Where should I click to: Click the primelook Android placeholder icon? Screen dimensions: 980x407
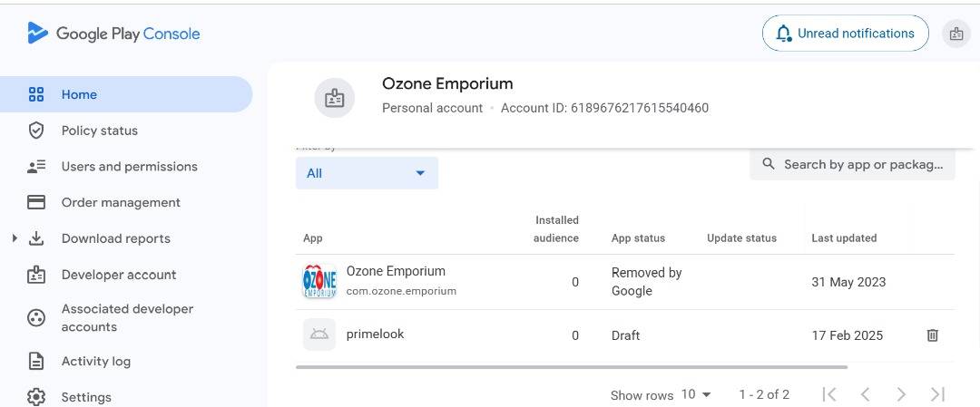[x=319, y=334]
